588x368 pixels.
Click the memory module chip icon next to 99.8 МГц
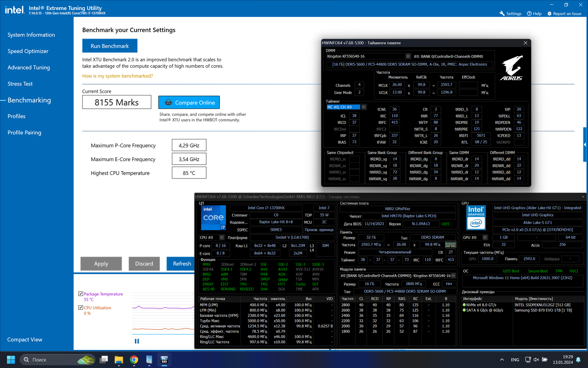[450, 245]
